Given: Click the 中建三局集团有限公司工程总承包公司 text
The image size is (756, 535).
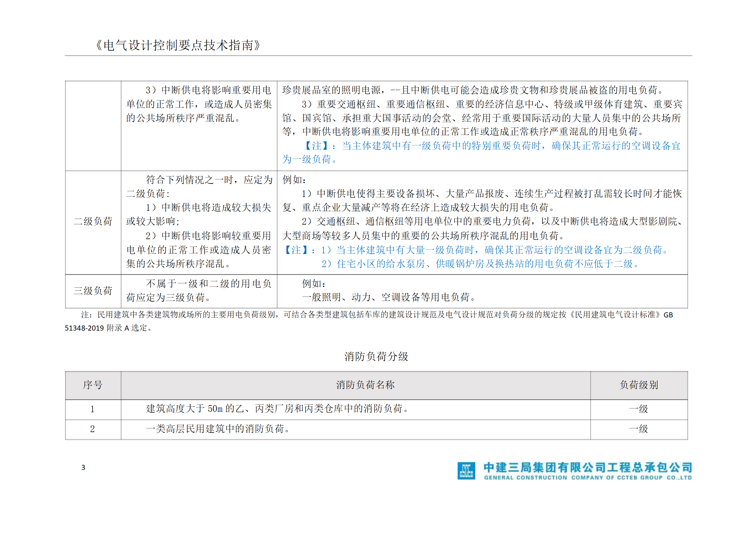Looking at the screenshot, I should 588,467.
